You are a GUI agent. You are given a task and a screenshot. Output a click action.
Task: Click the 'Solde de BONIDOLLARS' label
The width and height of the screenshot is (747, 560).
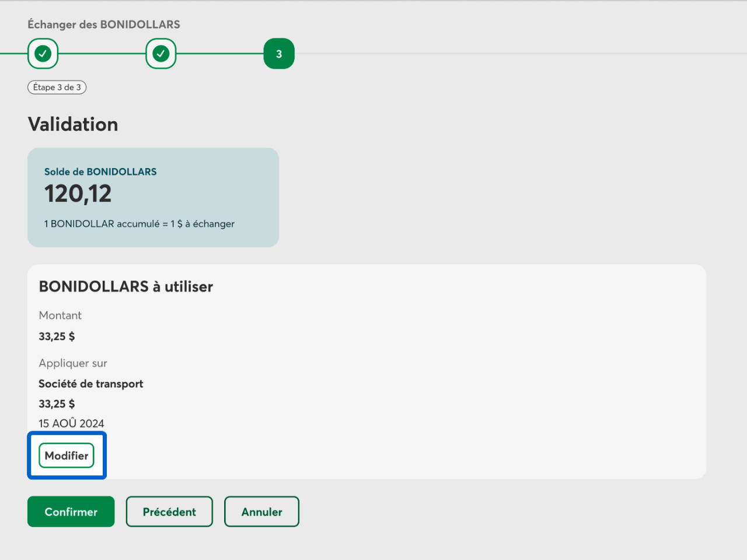coord(100,171)
